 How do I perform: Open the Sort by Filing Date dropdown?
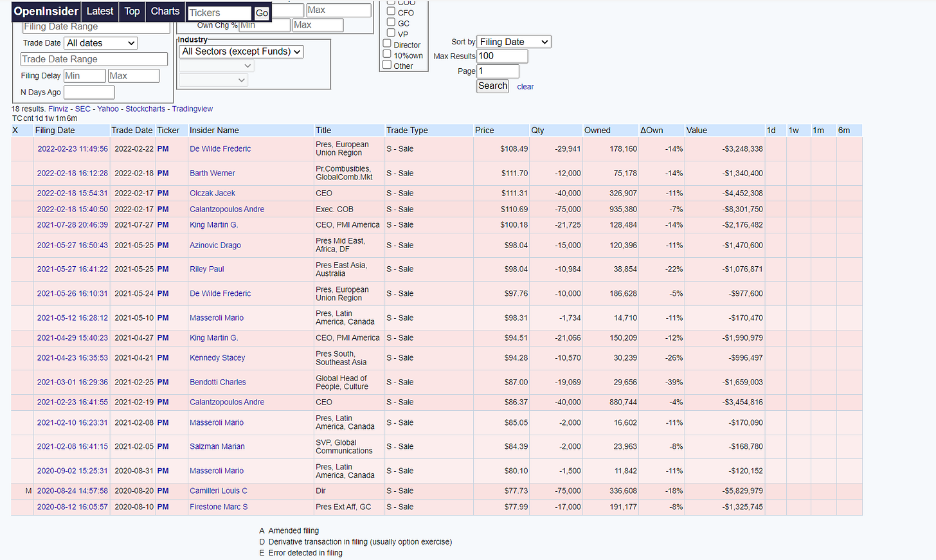click(514, 42)
